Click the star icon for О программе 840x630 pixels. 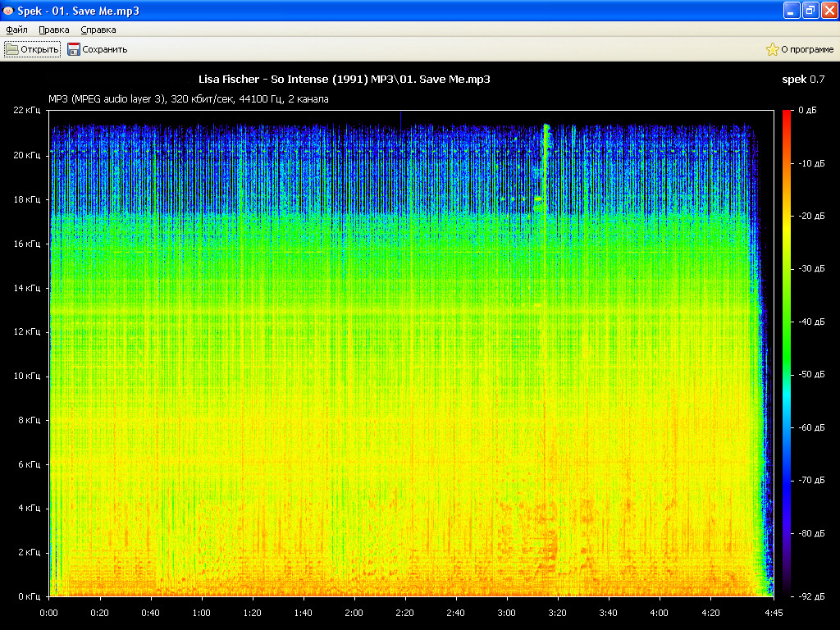(772, 49)
